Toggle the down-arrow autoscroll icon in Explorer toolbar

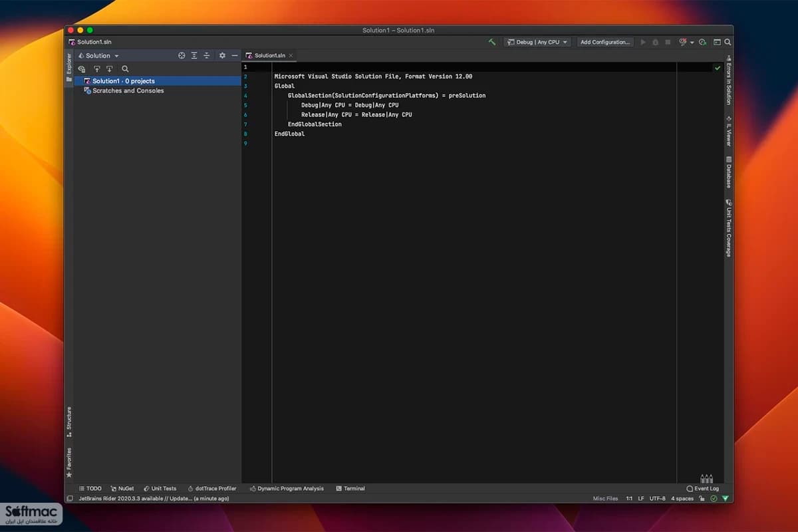(x=110, y=69)
